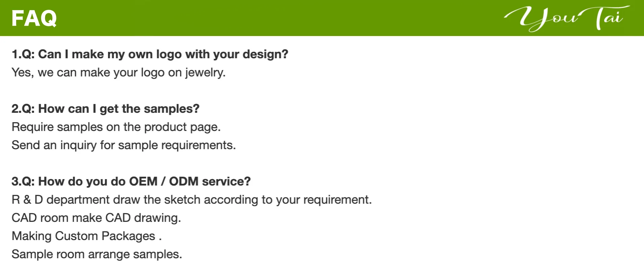The image size is (644, 269).
Task: Click the FAQ header title
Action: (34, 18)
